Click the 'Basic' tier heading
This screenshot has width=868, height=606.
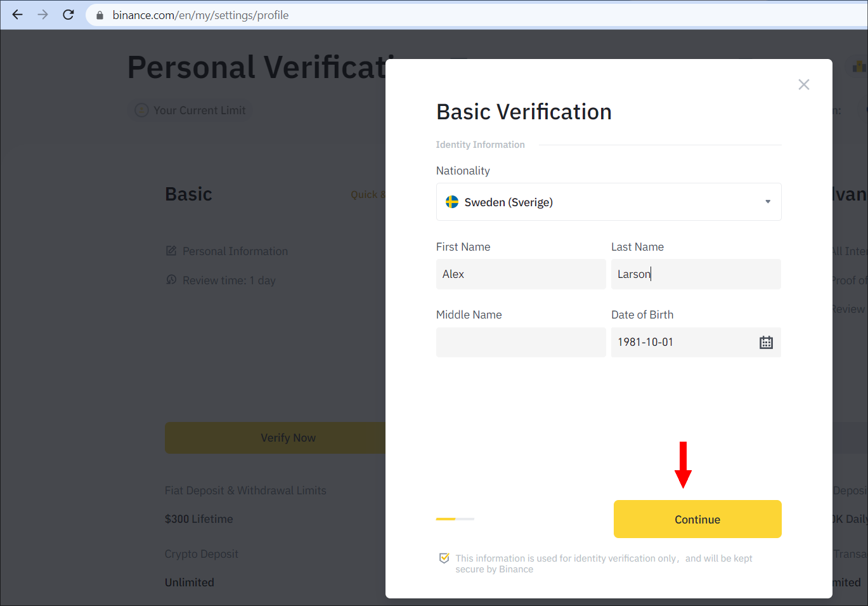click(188, 194)
